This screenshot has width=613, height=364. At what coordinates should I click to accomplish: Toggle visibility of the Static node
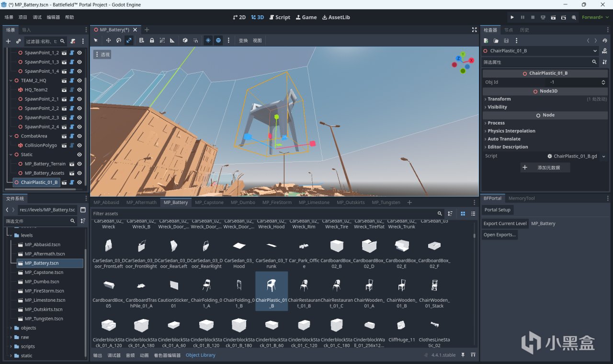[79, 155]
